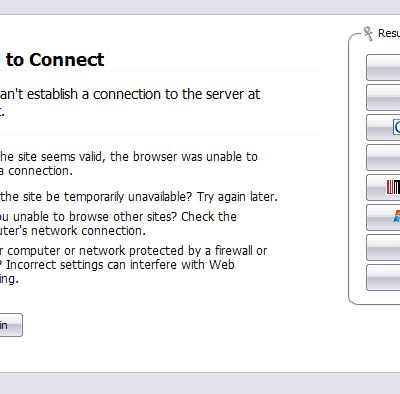The height and width of the screenshot is (394, 400).
Task: Click the ankh icon beside the Resurrect label
Action: click(368, 34)
